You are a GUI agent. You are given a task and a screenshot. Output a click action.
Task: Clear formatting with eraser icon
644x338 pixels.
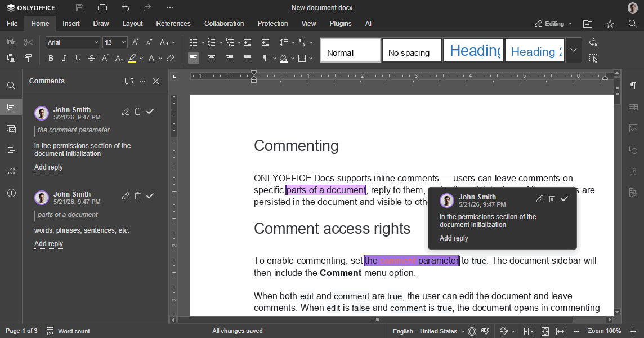pos(171,59)
